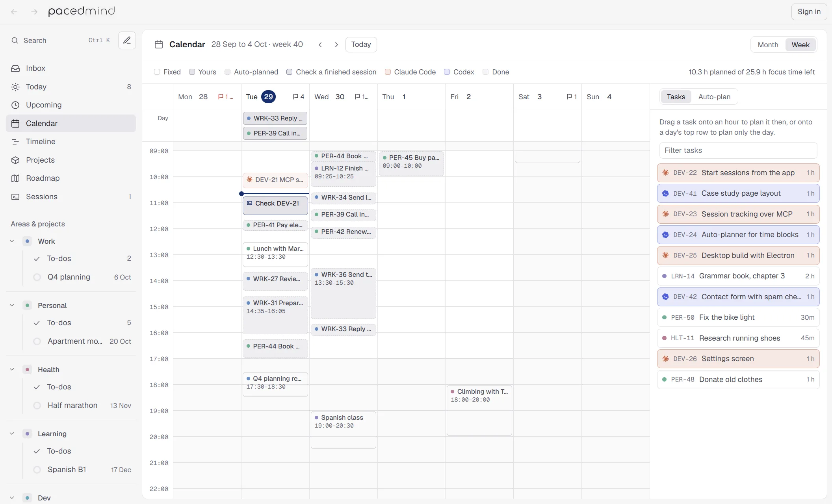
Task: Collapse the Learning area chevron
Action: point(12,434)
